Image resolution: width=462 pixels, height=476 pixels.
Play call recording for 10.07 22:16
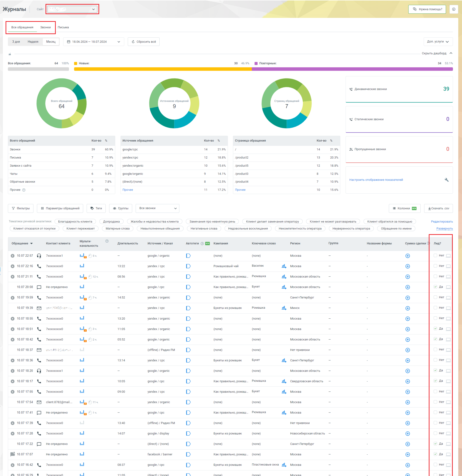tap(13, 266)
